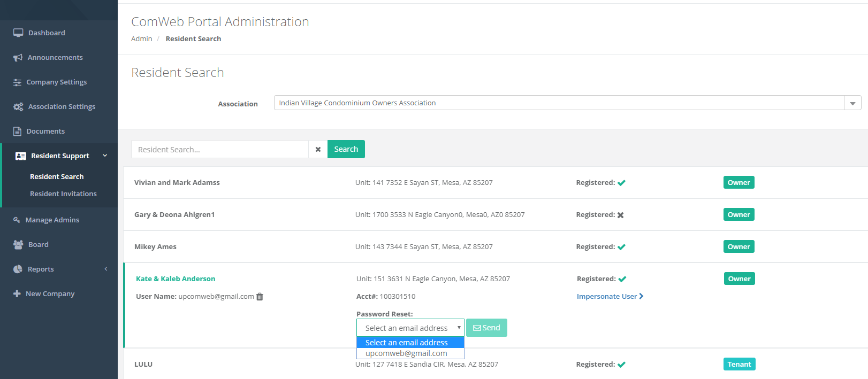Select Resident Search in the sidebar

coord(57,176)
